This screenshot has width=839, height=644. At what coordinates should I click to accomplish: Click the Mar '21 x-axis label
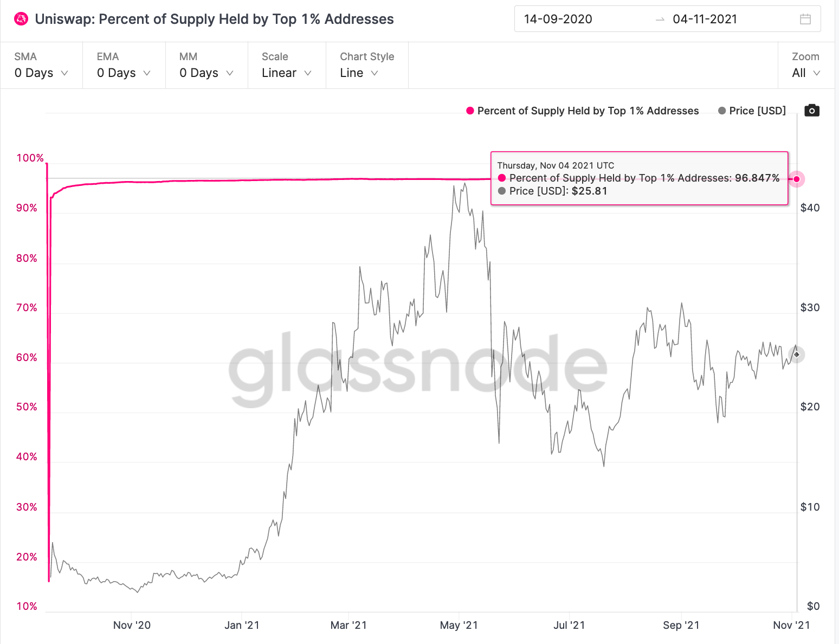pos(348,625)
